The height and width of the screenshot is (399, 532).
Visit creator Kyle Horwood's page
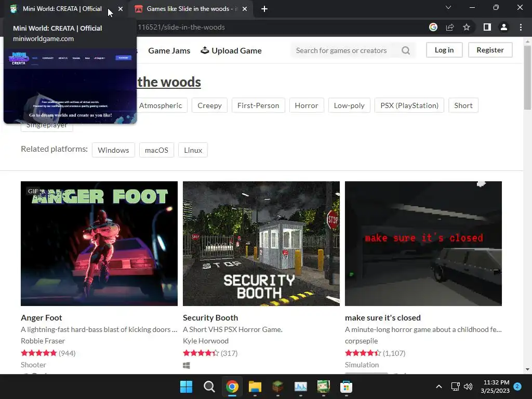point(206,341)
